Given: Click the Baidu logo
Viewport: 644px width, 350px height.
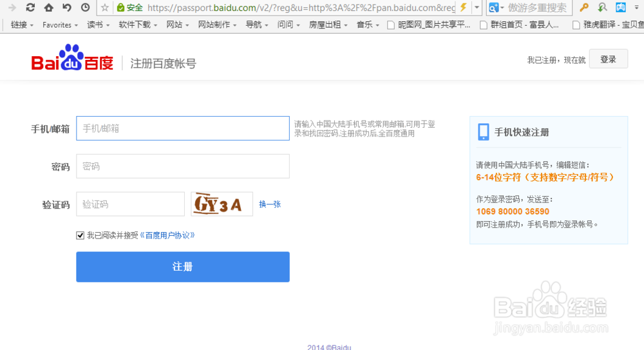Looking at the screenshot, I should [x=72, y=57].
